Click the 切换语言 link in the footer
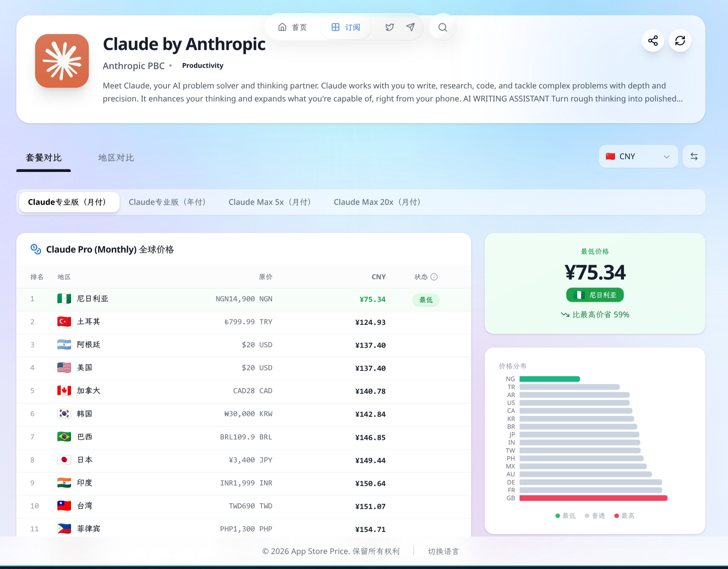 point(443,551)
